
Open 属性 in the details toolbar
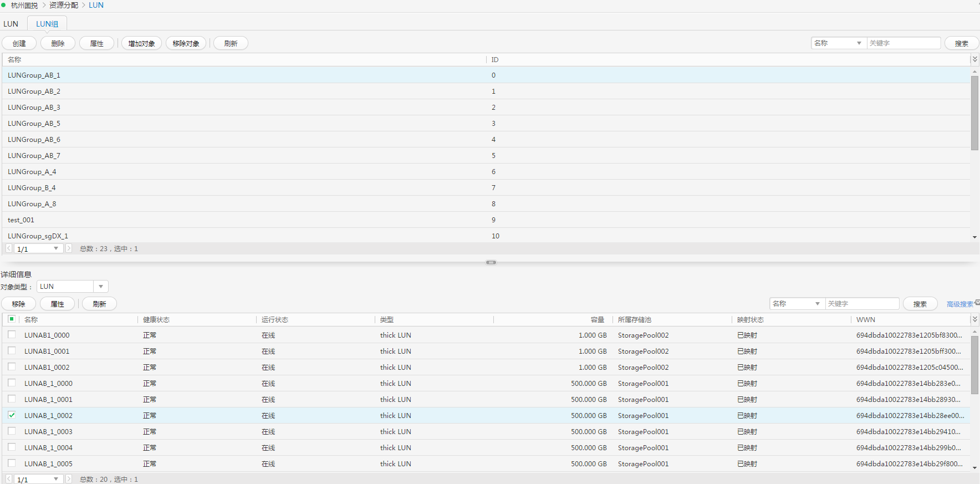(57, 304)
